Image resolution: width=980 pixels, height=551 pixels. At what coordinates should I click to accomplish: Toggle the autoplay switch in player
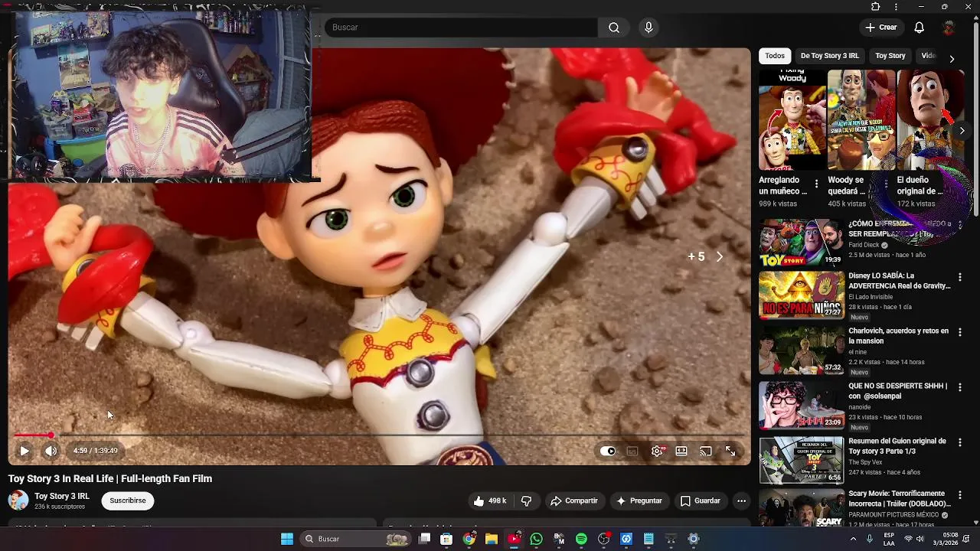tap(608, 451)
